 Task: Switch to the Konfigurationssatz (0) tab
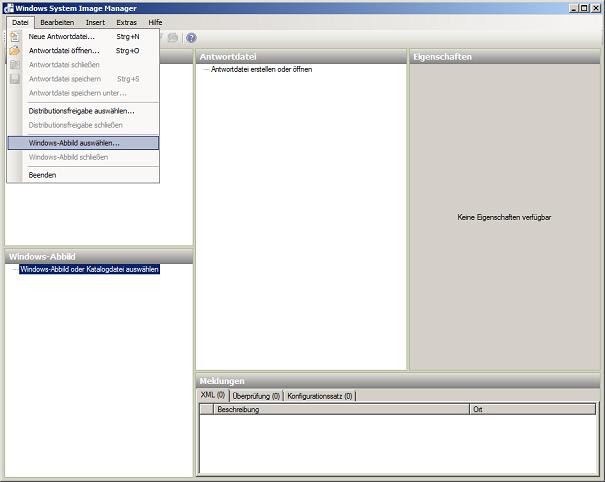(x=319, y=396)
